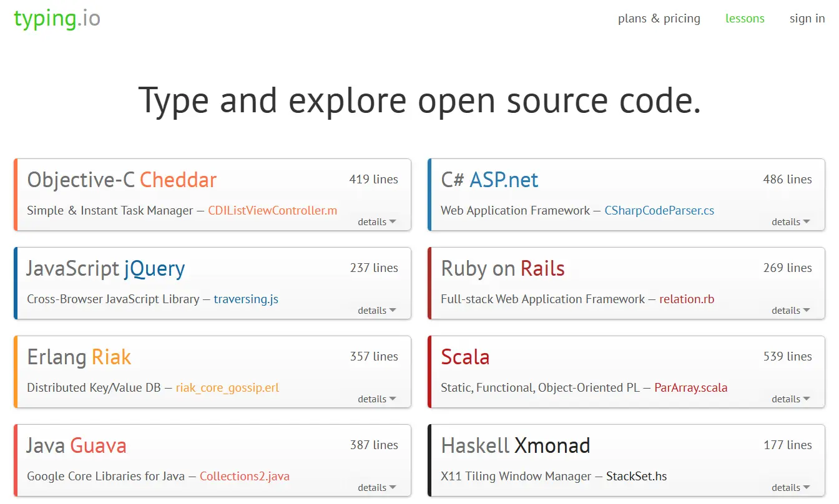This screenshot has width=839, height=504.
Task: Expand Scala lesson details
Action: 790,399
